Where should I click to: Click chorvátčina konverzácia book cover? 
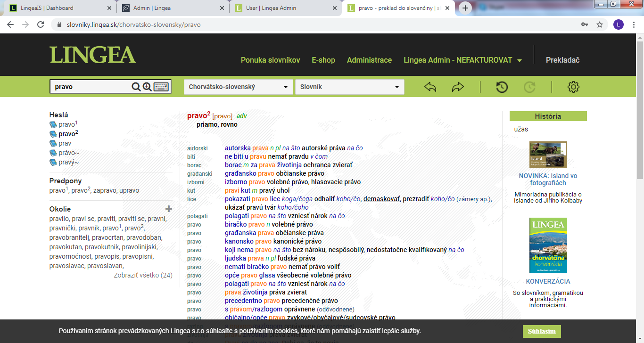point(548,245)
